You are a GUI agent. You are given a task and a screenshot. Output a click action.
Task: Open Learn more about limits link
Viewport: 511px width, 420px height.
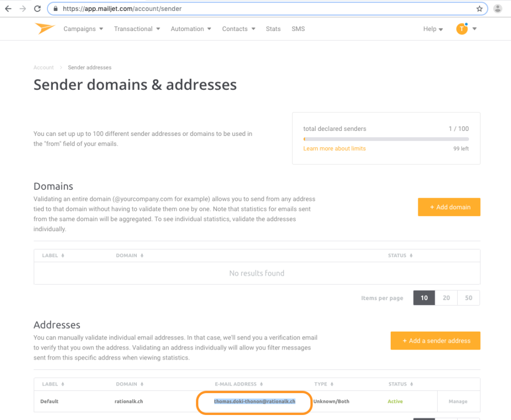334,148
